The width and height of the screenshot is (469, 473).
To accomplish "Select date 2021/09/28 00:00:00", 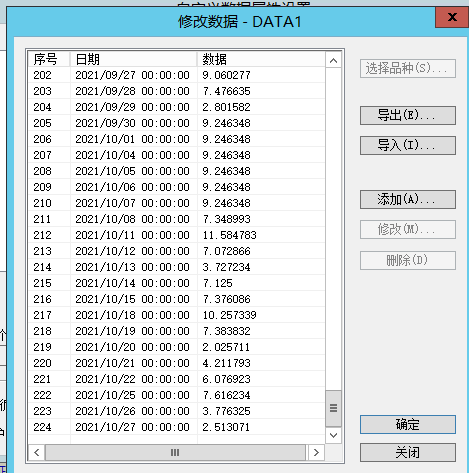I will pos(132,91).
